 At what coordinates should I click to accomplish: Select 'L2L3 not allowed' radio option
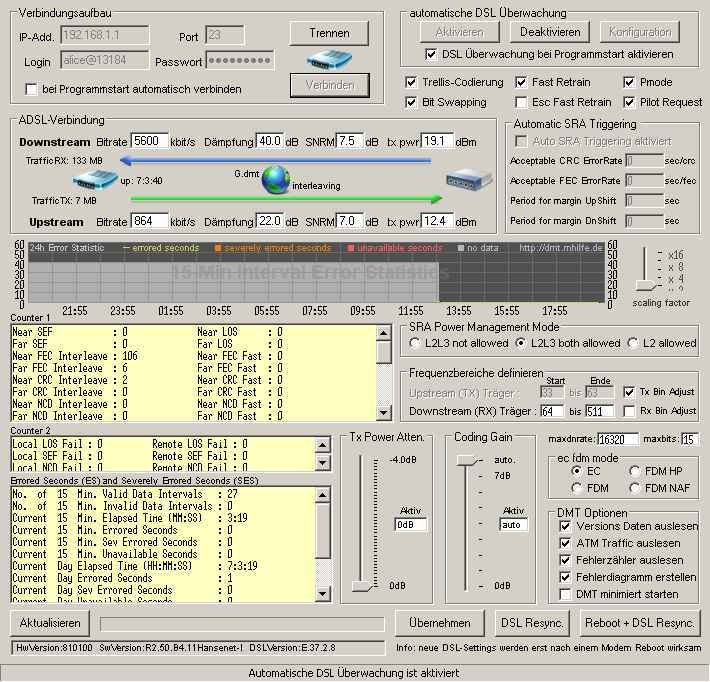(x=415, y=343)
